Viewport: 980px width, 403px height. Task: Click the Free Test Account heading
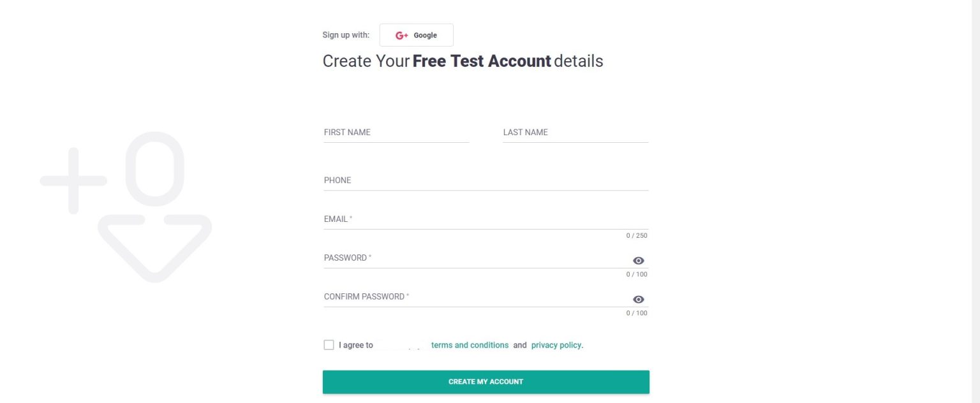coord(481,61)
